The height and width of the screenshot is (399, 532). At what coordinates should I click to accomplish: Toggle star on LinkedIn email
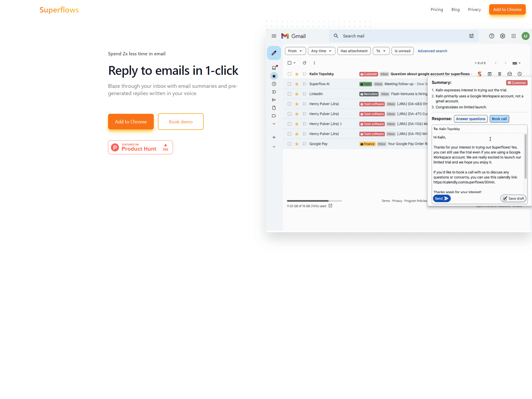pos(297,94)
